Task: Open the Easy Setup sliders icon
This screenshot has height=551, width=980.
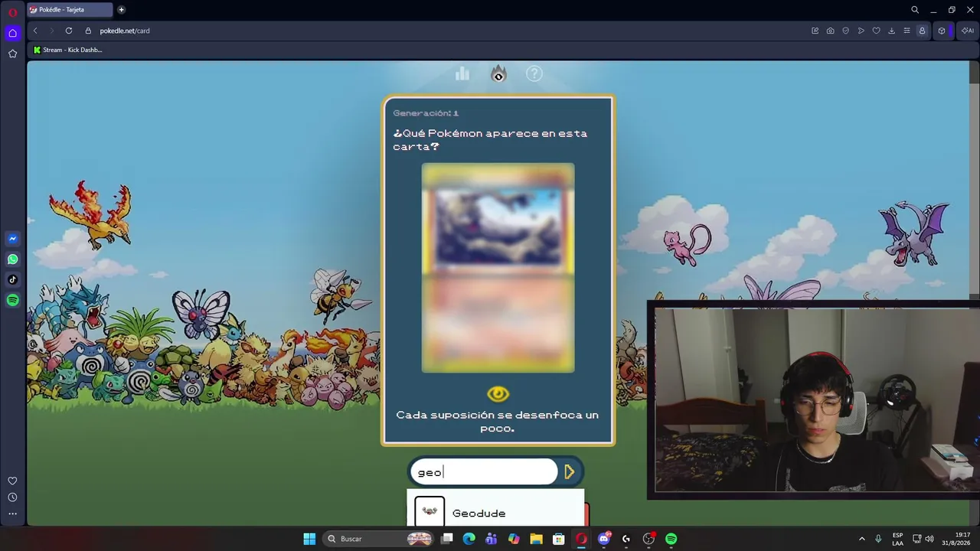Action: point(906,31)
